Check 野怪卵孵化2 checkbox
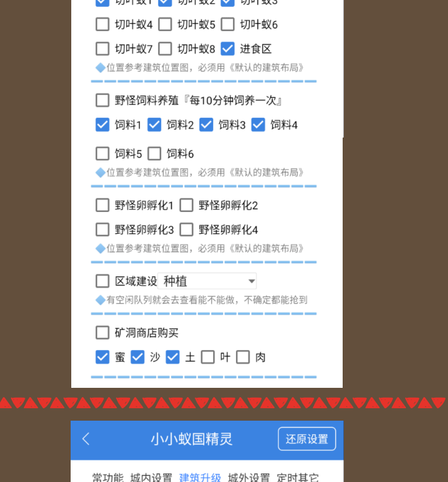 [187, 205]
